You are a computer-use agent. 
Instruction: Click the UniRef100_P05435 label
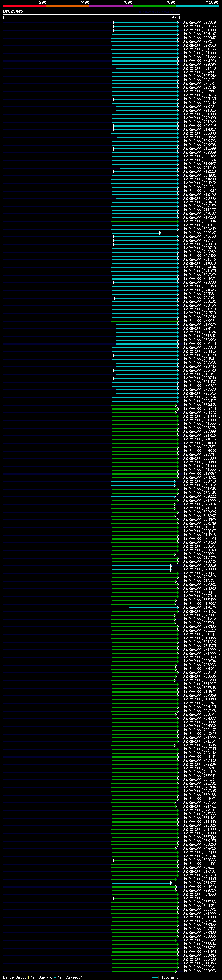tap(199, 99)
